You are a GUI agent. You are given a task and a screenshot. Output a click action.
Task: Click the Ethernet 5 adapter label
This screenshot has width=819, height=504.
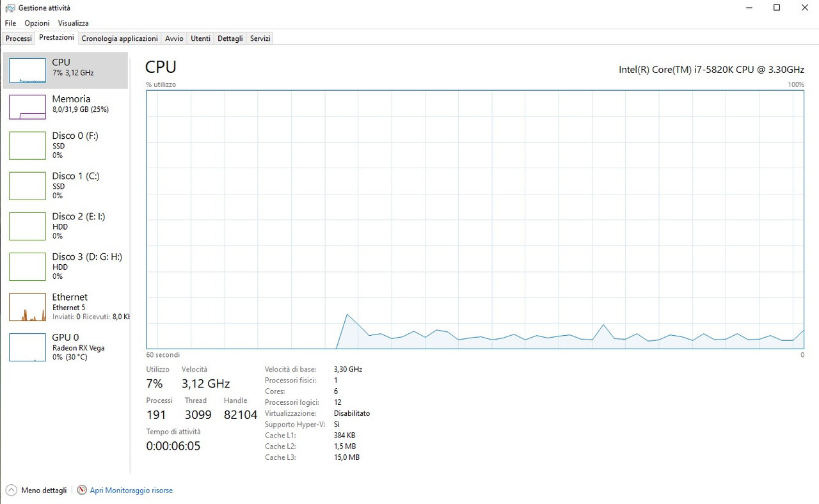[x=68, y=308]
